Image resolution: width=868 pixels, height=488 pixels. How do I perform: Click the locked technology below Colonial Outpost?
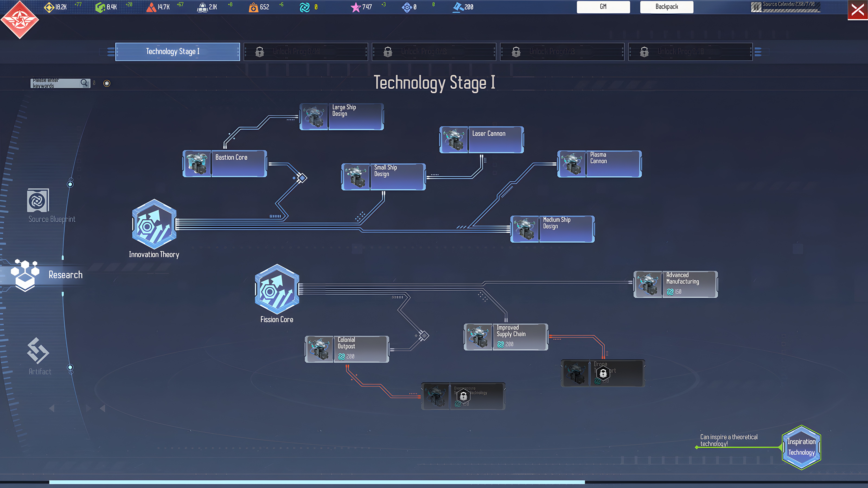pos(463,396)
